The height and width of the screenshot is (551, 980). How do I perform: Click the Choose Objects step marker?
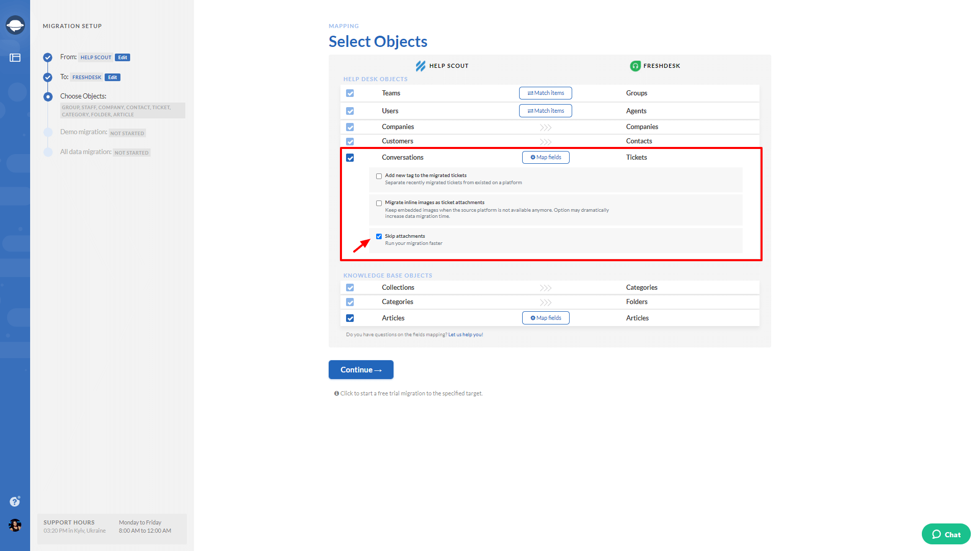(48, 96)
